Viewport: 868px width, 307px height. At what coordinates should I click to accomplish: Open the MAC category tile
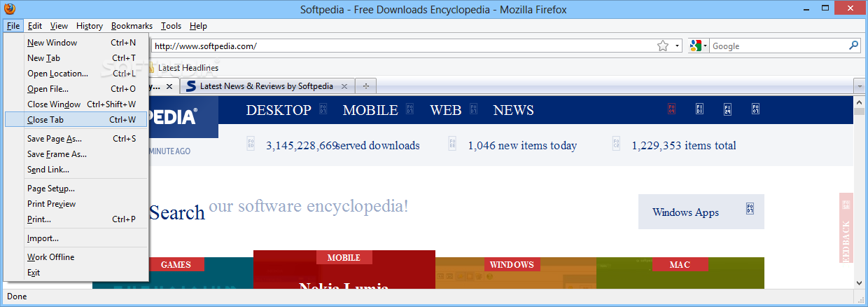(x=680, y=265)
